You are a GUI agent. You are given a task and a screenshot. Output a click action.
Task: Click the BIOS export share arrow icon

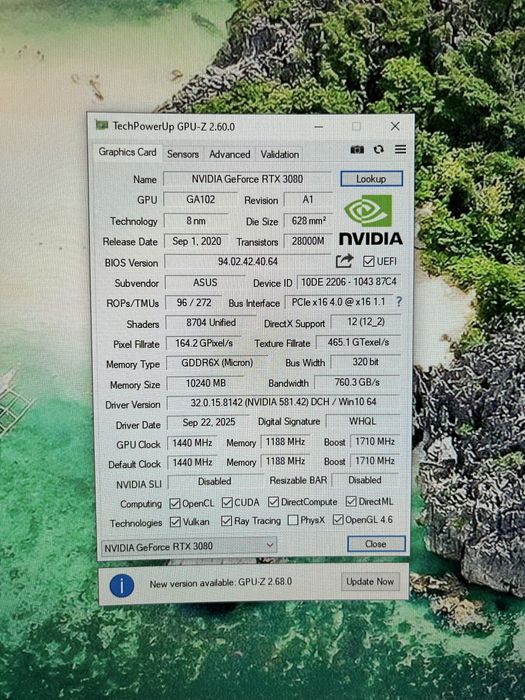tap(344, 261)
